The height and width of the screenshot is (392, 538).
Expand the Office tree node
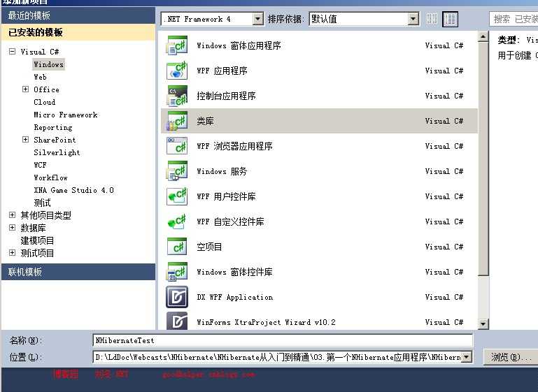pyautogui.click(x=25, y=89)
